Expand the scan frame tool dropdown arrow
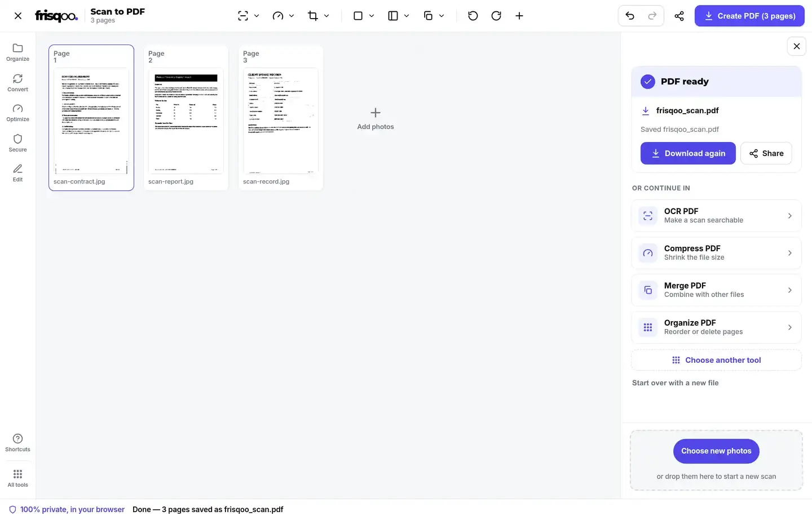This screenshot has height=520, width=812. point(257,16)
